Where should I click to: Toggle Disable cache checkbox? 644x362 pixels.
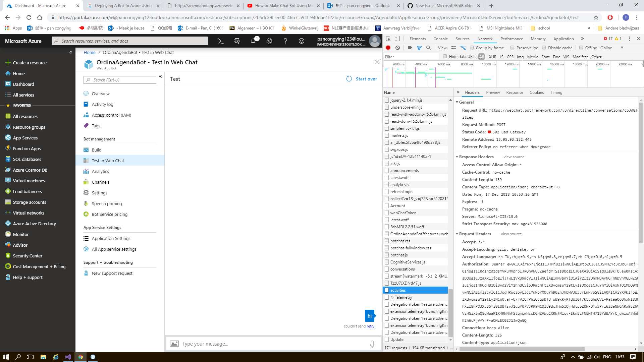click(544, 48)
